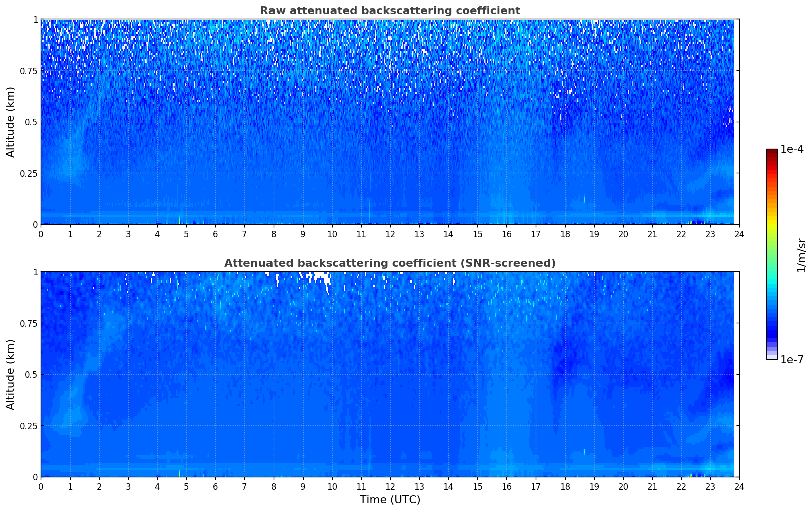
Task: Click the colorbar '1e-7' minimum label
Action: [x=792, y=359]
